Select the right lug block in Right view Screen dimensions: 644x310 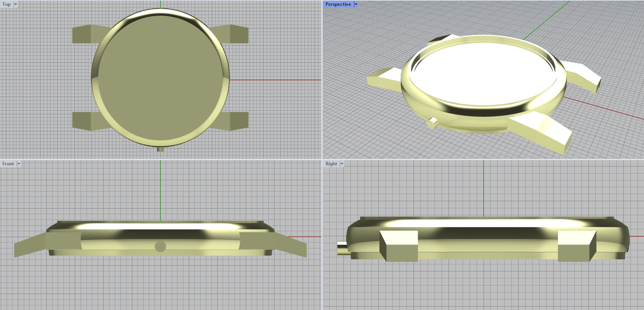coord(576,246)
